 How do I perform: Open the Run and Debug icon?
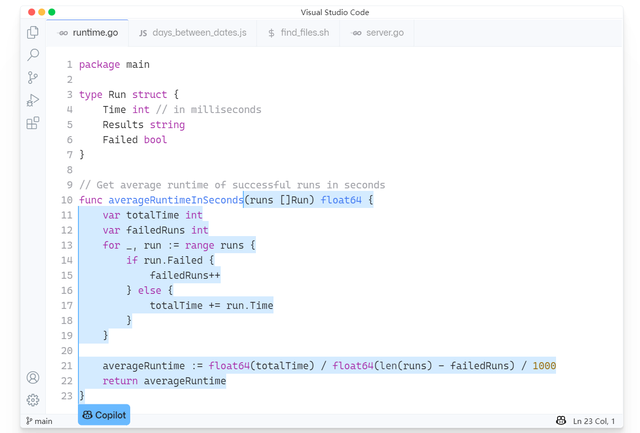(x=33, y=100)
